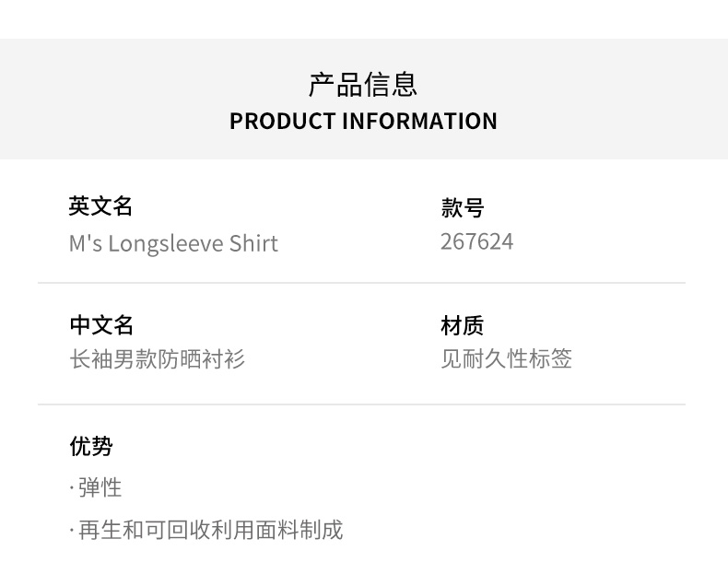Screen dimensions: 728x574
Task: Select the 中文名 field label
Action: (101, 325)
